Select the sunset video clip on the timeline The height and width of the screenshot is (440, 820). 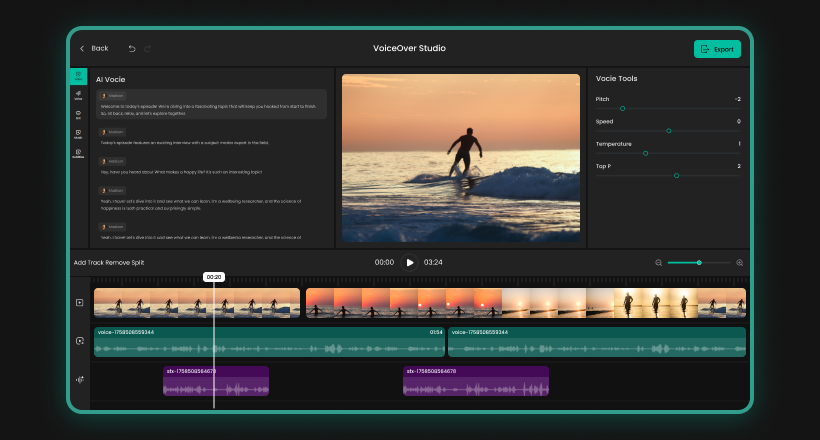[x=526, y=302]
